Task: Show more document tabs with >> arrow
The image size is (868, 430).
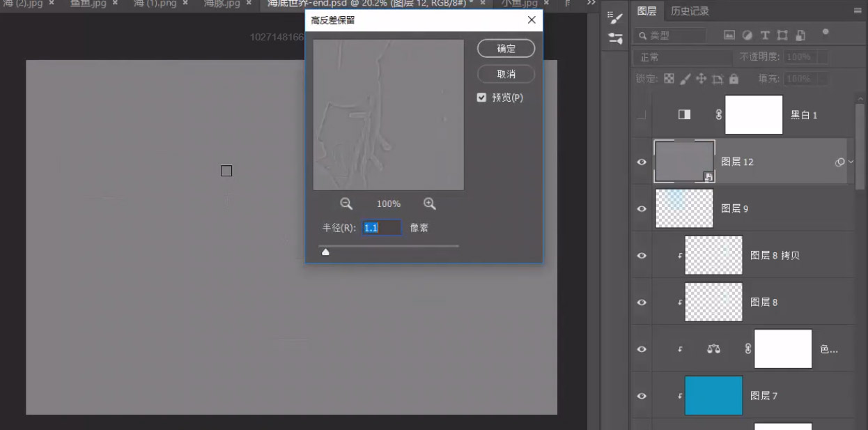Action: tap(591, 3)
